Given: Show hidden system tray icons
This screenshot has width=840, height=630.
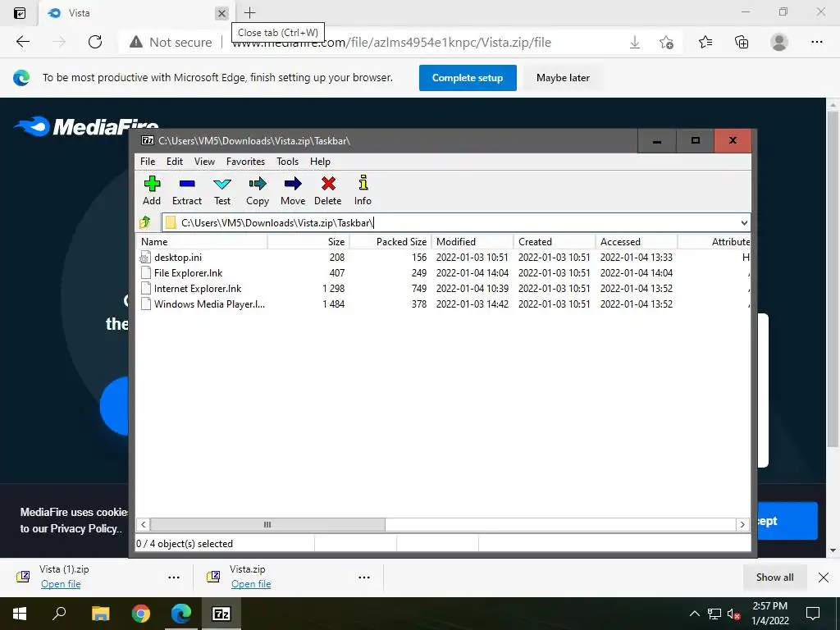Looking at the screenshot, I should tap(694, 614).
